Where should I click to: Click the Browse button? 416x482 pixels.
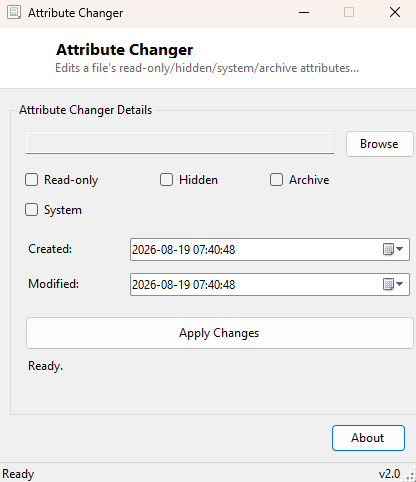pyautogui.click(x=380, y=144)
